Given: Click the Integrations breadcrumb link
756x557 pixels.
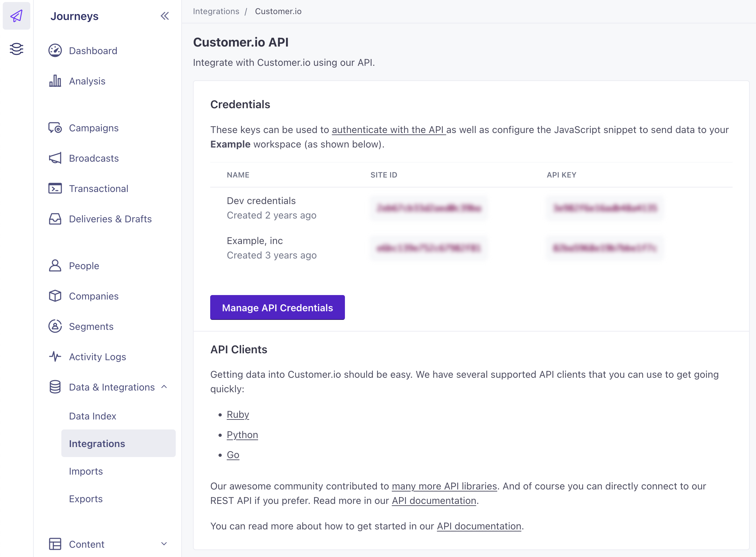Looking at the screenshot, I should pos(216,11).
